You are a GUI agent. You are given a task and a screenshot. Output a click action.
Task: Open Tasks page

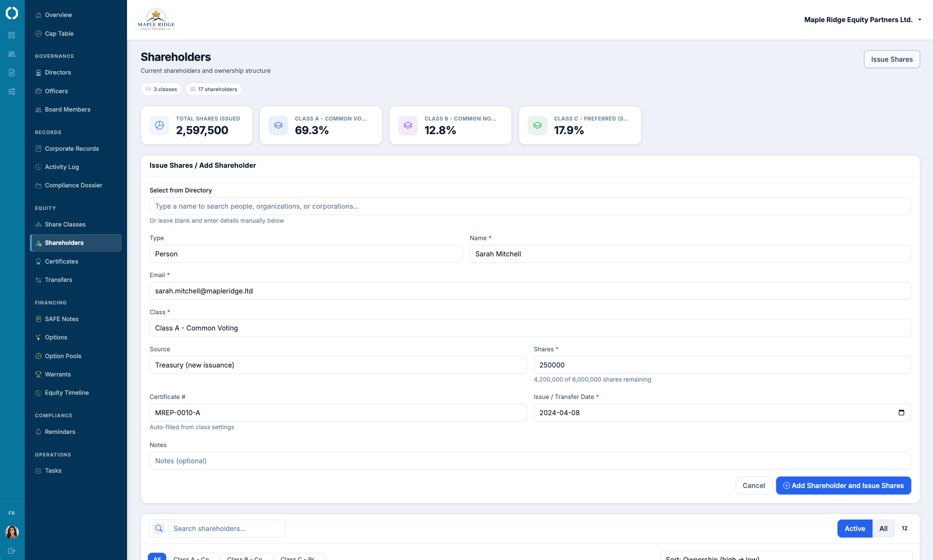pyautogui.click(x=76, y=471)
